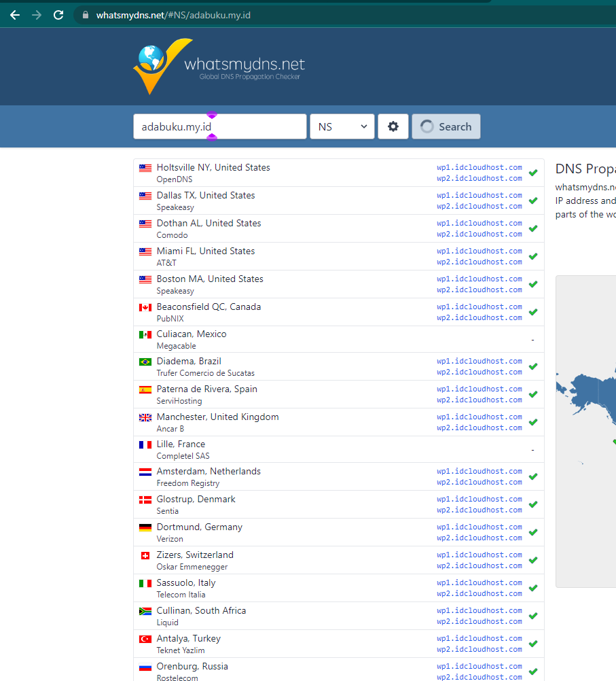The image size is (616, 681).
Task: Click the Mexico flag for Culiacan
Action: pos(145,334)
